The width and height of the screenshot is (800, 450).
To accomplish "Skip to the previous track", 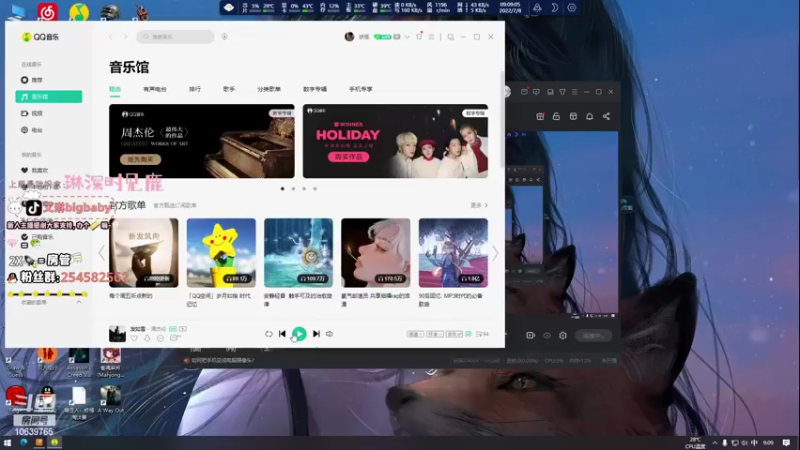I will coord(282,334).
